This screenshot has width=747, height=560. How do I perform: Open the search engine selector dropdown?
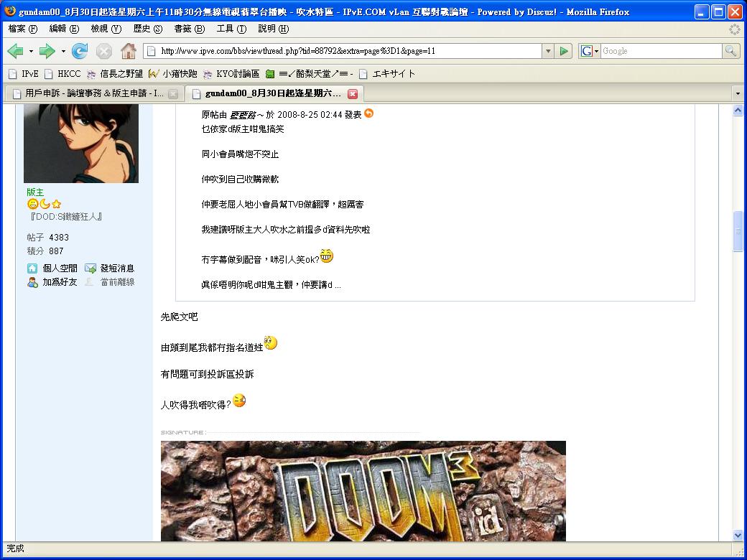pyautogui.click(x=590, y=51)
